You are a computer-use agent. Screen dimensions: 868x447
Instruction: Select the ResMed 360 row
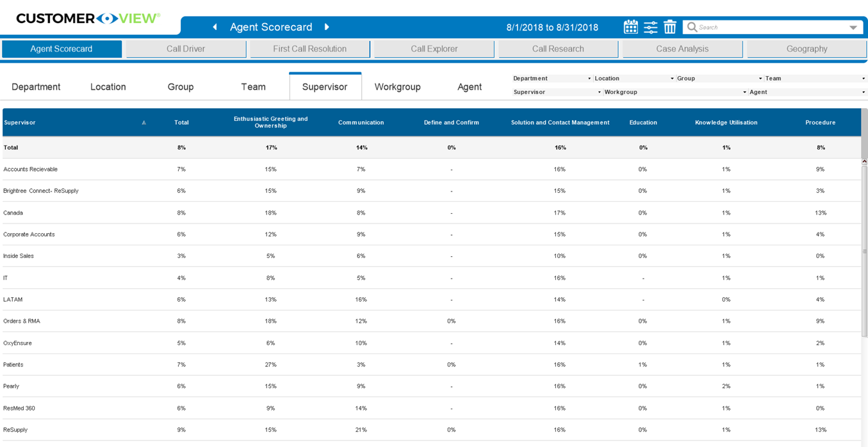pyautogui.click(x=431, y=409)
